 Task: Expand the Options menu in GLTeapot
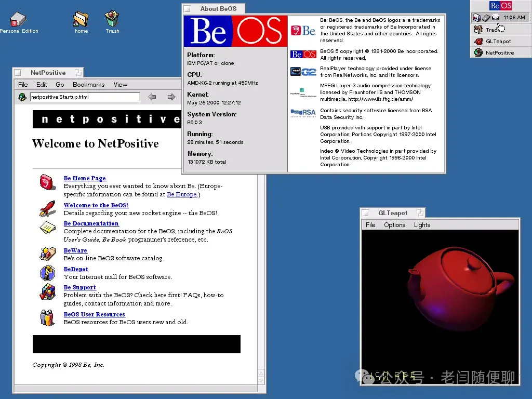(x=394, y=225)
